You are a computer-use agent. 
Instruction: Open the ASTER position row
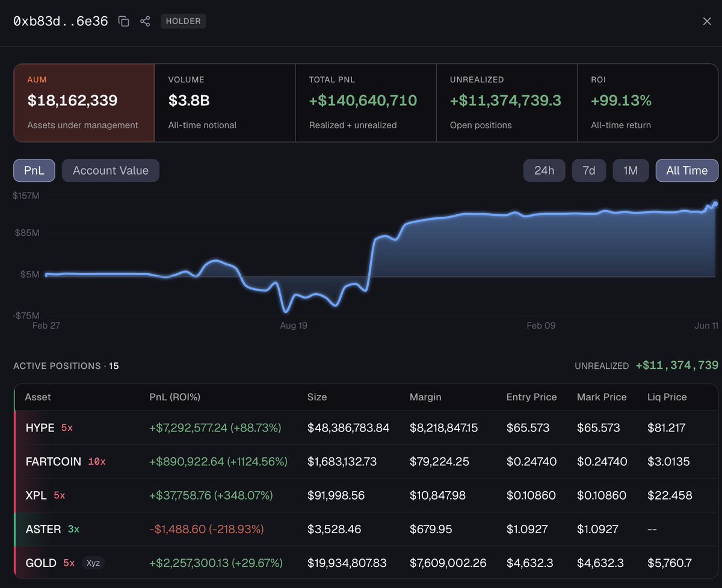pos(366,529)
